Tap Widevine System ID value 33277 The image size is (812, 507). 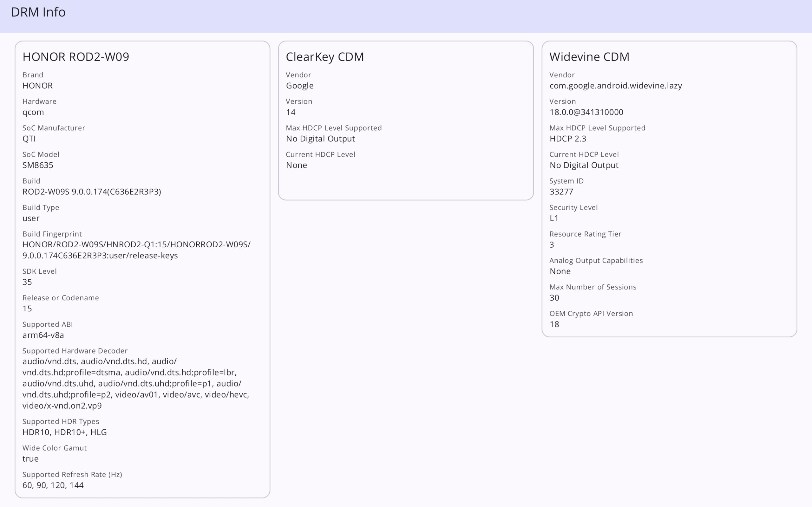[561, 192]
